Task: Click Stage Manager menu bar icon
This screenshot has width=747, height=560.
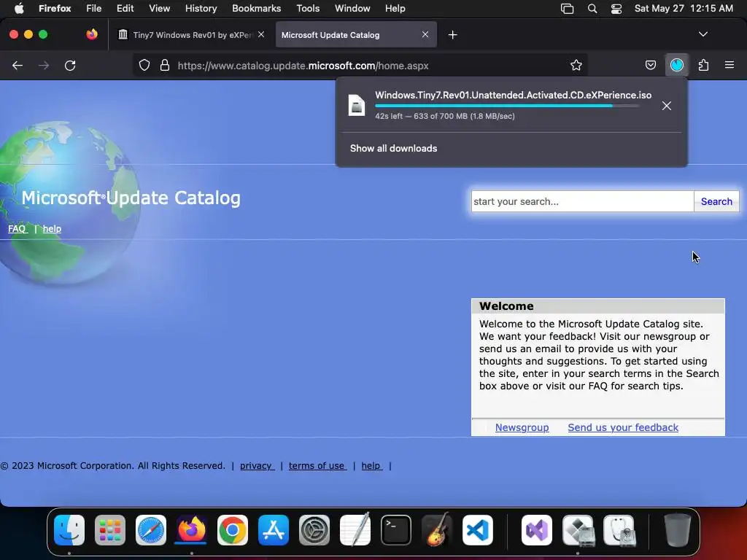Action: (567, 9)
